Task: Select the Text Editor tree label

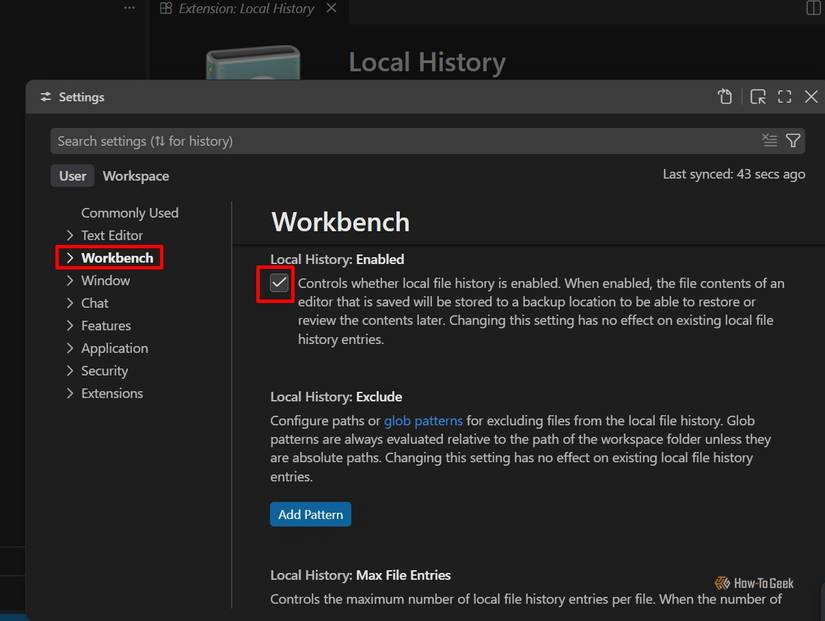Action: coord(112,235)
